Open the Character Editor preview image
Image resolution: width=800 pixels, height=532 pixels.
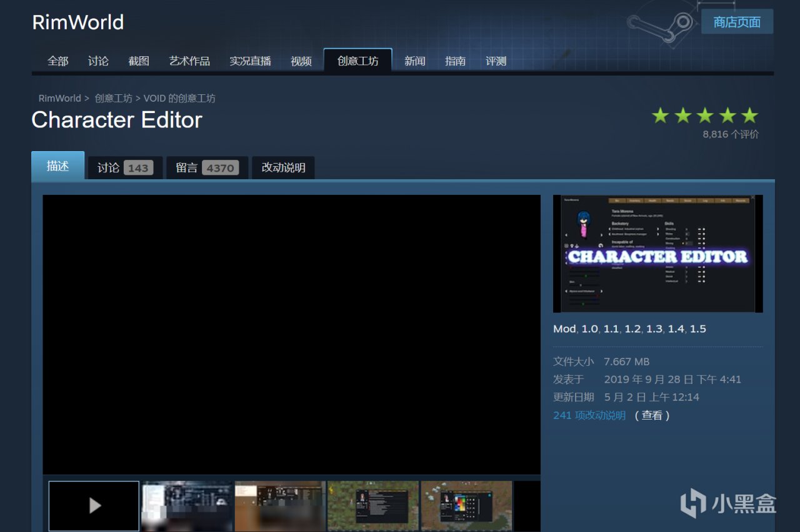tap(658, 254)
